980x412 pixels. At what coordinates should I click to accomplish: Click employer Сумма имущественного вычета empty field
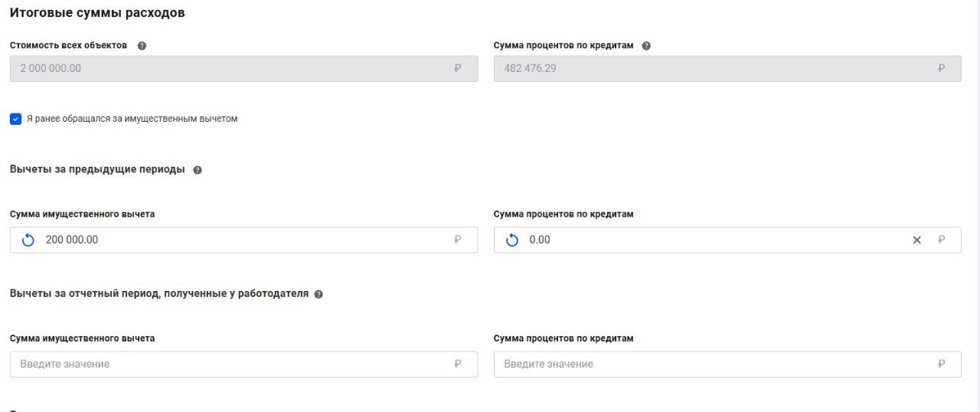click(230, 365)
